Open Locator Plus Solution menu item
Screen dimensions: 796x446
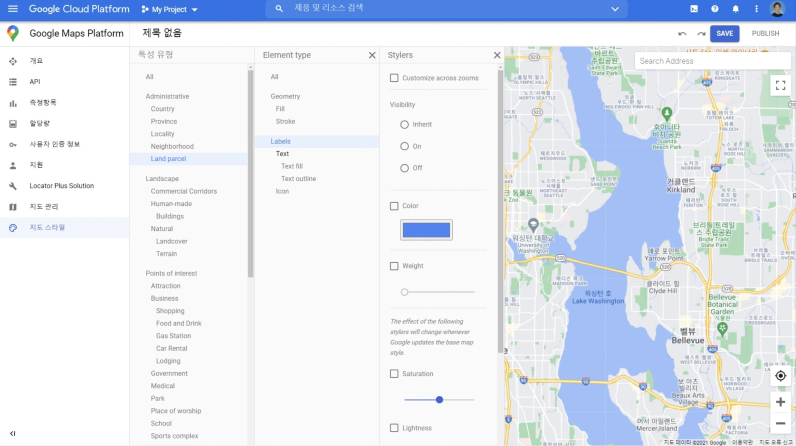point(61,186)
